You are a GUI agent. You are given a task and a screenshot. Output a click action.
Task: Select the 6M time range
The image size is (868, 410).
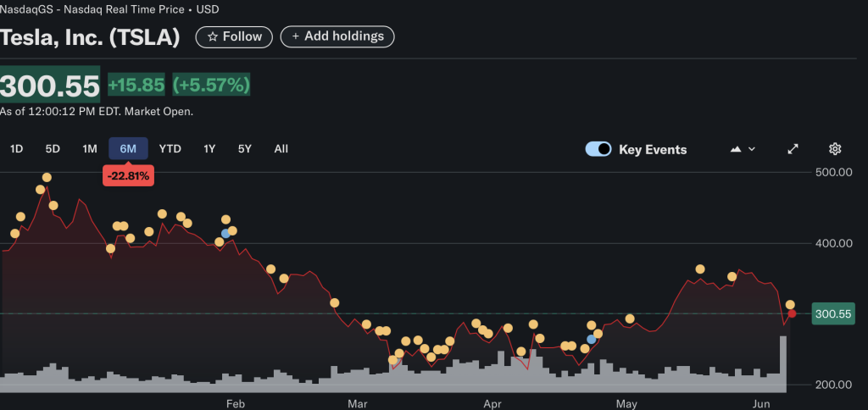click(128, 149)
